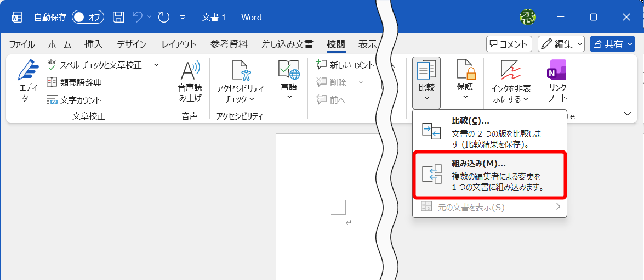Maximize the Word window
Viewport: 644px width, 280px height.
point(594,17)
